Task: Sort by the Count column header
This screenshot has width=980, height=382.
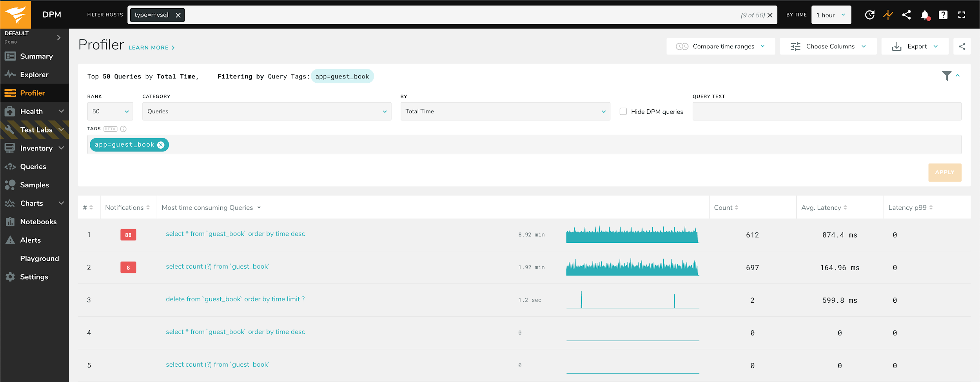Action: tap(726, 207)
